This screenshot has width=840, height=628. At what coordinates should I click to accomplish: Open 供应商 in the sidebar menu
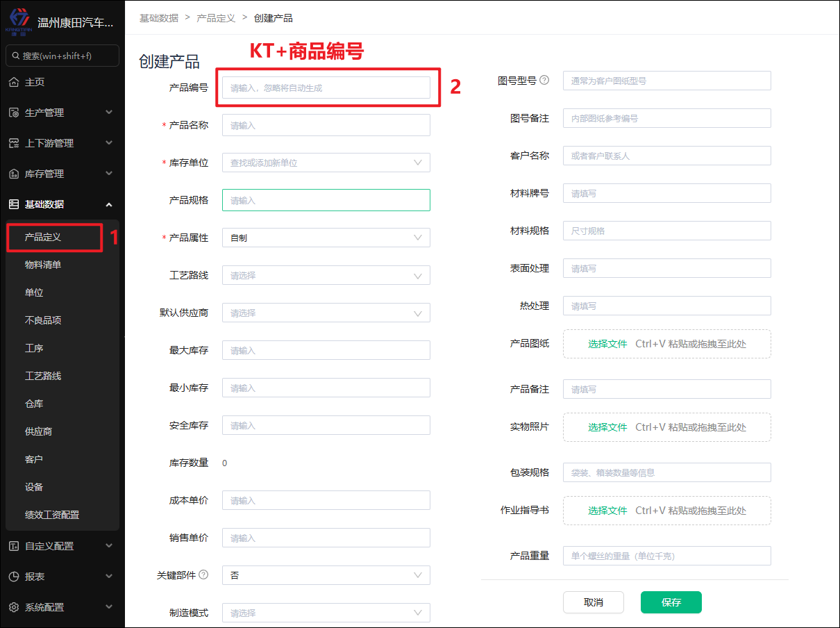tap(38, 431)
